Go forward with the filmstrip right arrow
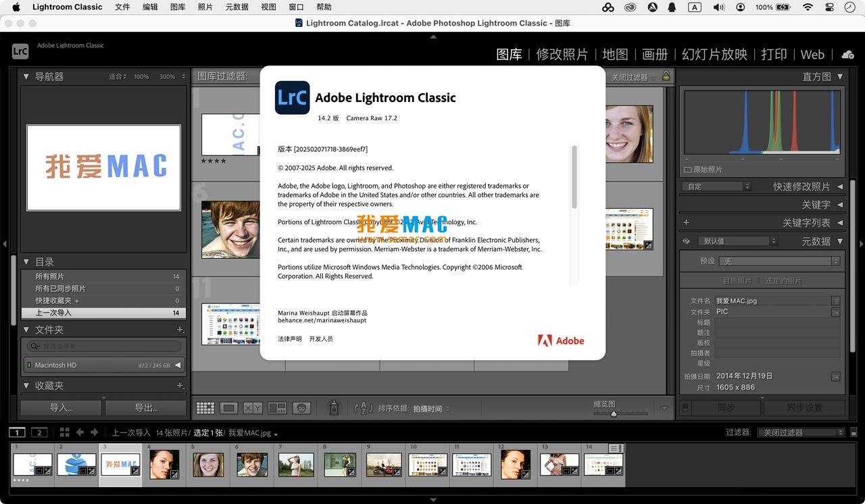 coord(95,432)
